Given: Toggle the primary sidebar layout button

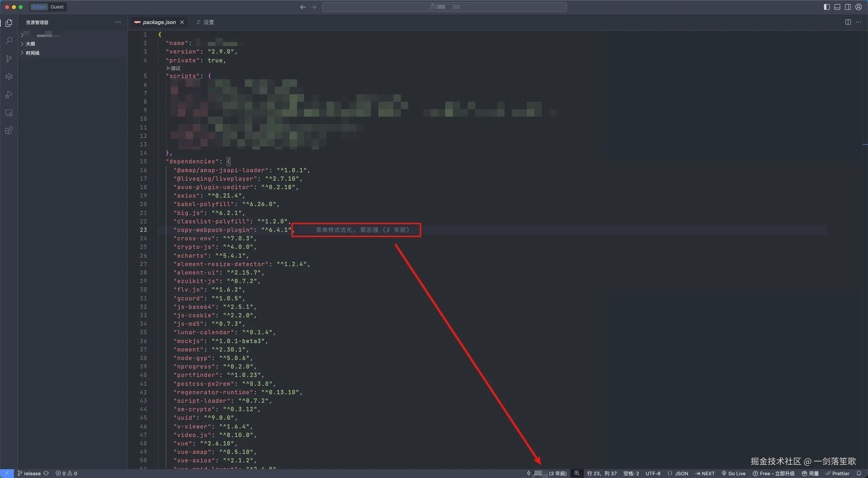Looking at the screenshot, I should click(827, 7).
